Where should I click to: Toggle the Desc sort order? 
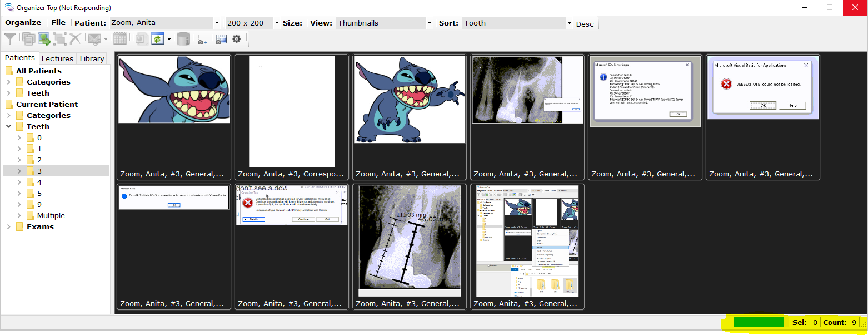click(x=585, y=24)
